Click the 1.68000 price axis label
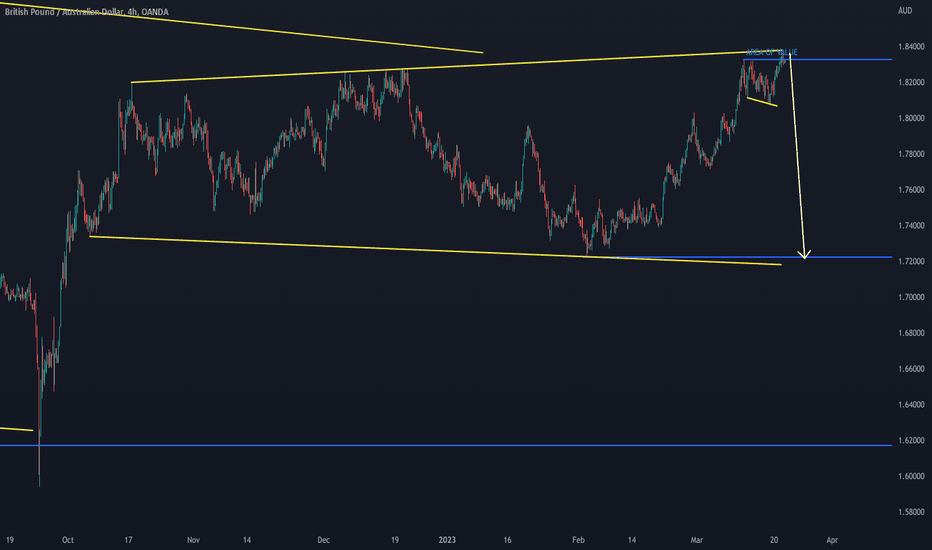The height and width of the screenshot is (550, 932). click(x=911, y=333)
